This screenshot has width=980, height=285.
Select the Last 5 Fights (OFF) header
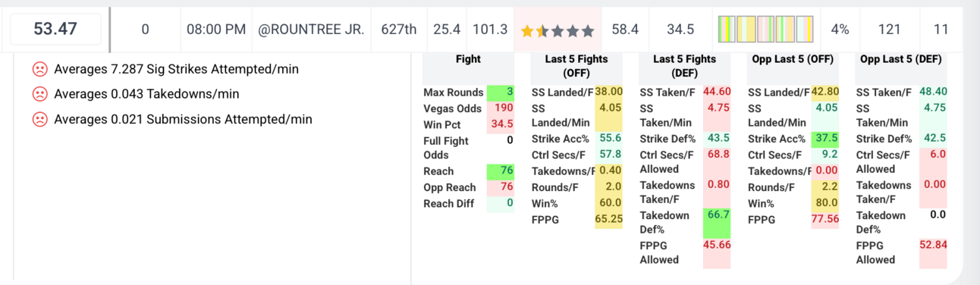[x=576, y=66]
